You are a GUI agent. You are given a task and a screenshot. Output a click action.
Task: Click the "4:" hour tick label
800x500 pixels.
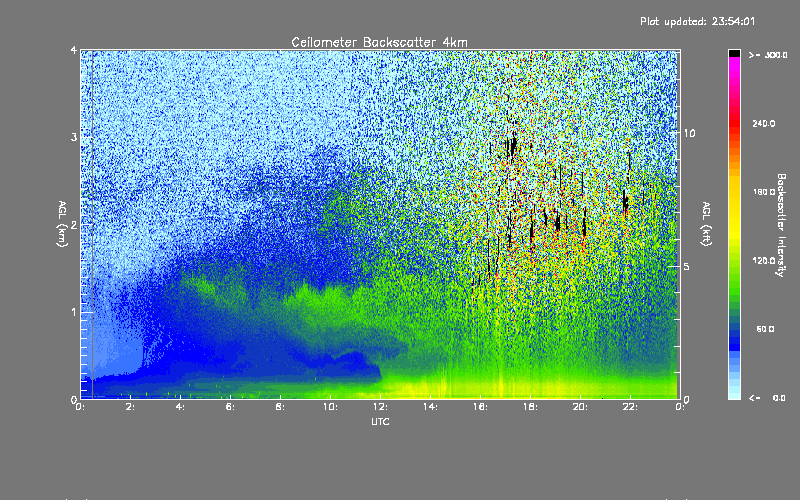180,407
